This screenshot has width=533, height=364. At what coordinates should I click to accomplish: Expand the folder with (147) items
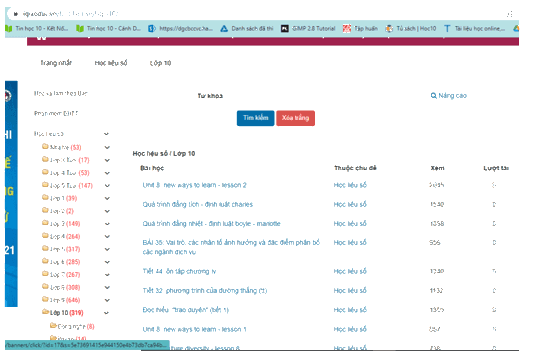pyautogui.click(x=107, y=186)
